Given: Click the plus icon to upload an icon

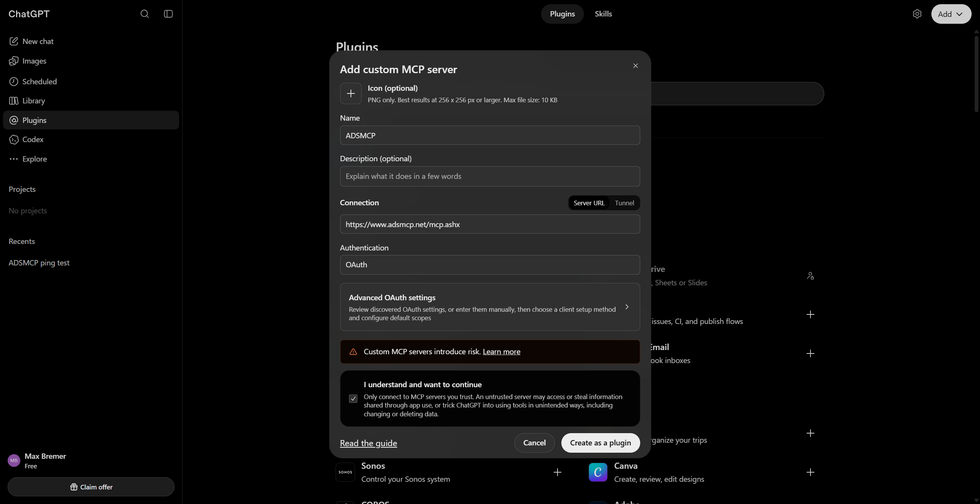Looking at the screenshot, I should tap(351, 93).
